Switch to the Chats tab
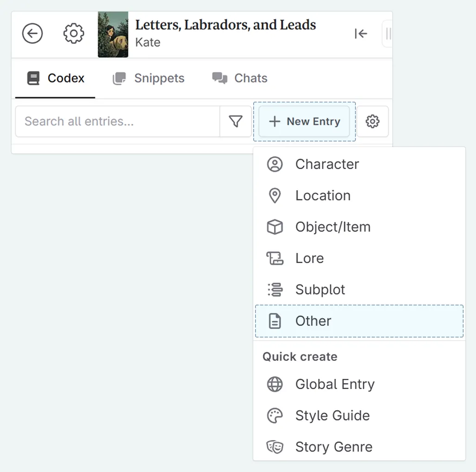The image size is (476, 472). tap(240, 78)
